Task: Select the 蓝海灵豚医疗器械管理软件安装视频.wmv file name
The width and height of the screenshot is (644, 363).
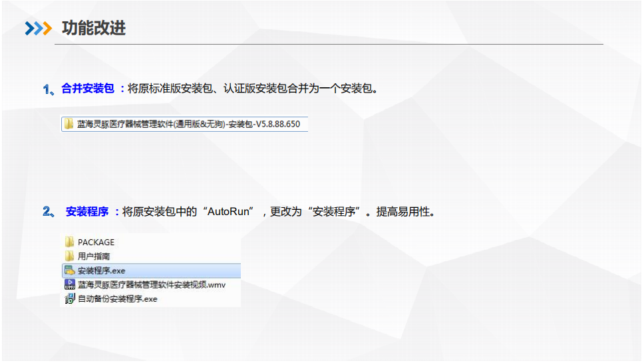Action: coord(152,284)
